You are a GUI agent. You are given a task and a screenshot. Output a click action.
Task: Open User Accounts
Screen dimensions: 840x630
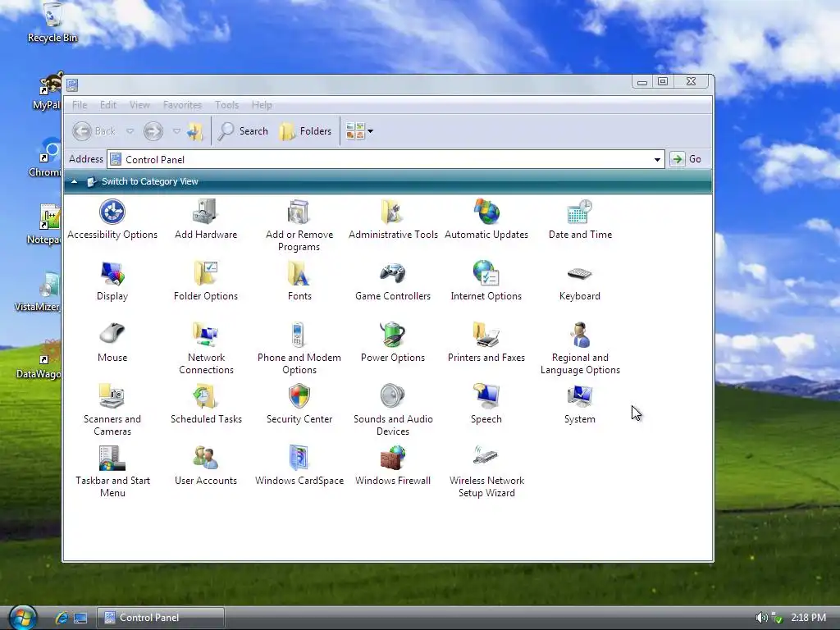(x=206, y=466)
